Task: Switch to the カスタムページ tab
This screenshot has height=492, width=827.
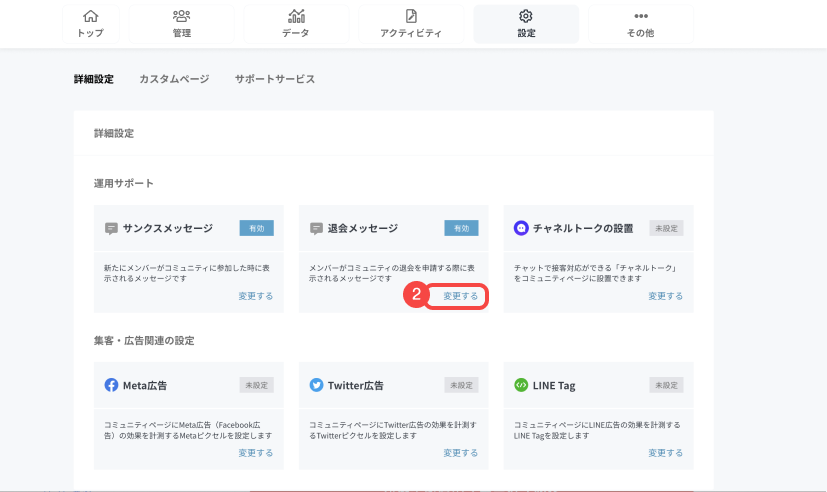Action: pyautogui.click(x=174, y=79)
